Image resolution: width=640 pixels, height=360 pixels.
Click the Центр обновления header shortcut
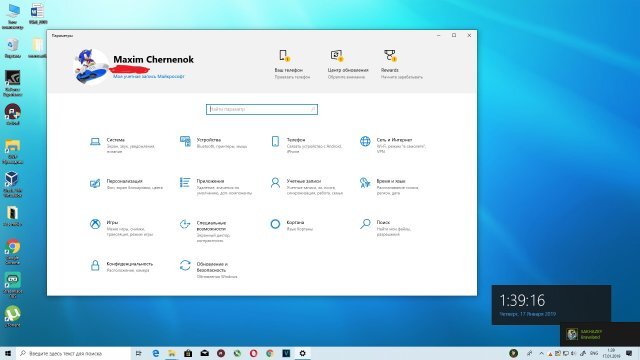point(347,64)
